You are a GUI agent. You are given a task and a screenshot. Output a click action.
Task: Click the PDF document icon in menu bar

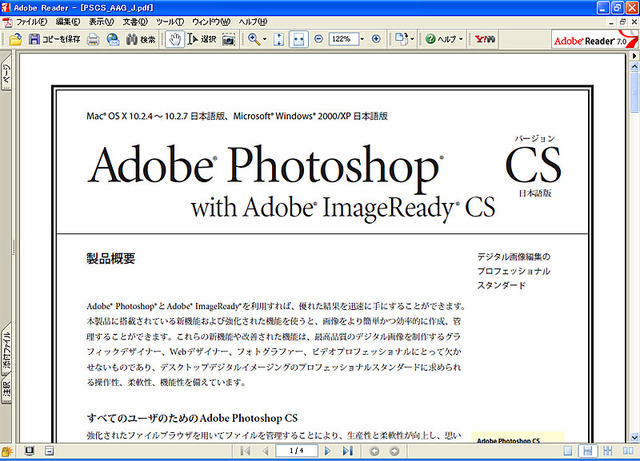(7, 22)
